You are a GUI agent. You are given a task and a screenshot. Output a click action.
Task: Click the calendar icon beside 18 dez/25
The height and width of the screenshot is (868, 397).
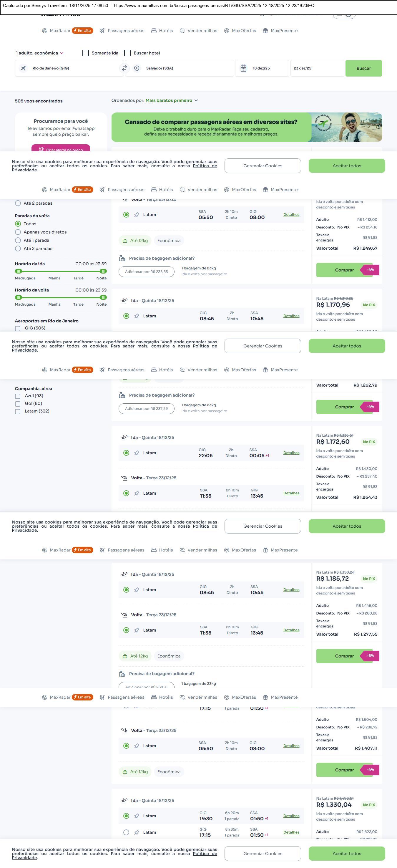[x=243, y=68]
